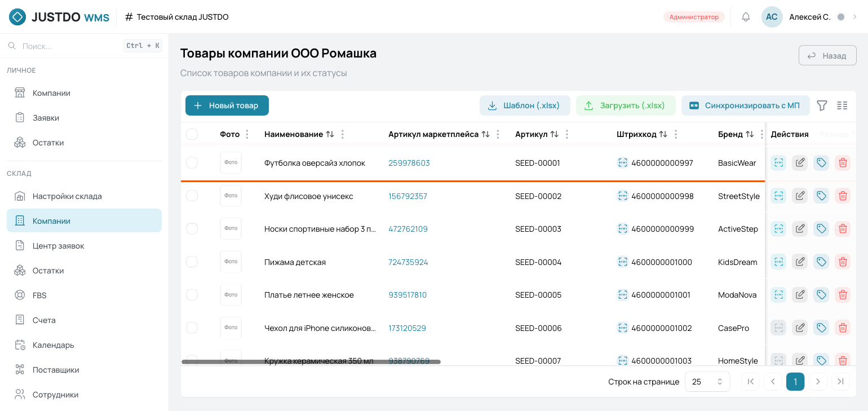Click the barcode icon beside 4600000000998

point(623,196)
